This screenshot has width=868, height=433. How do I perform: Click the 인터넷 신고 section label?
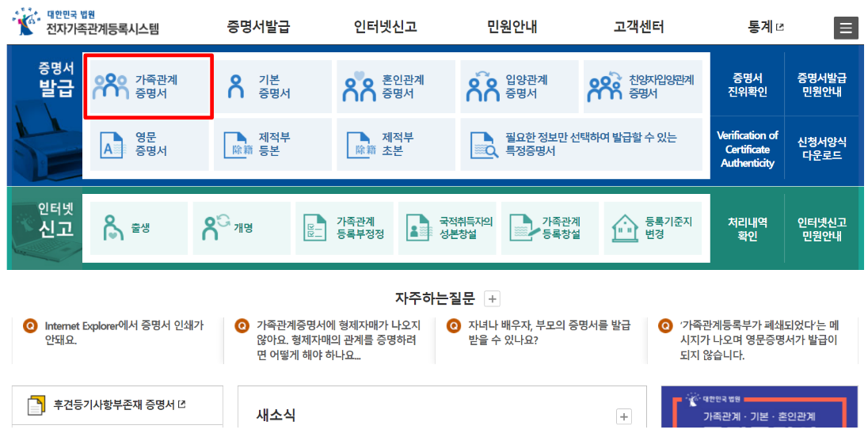tap(55, 220)
